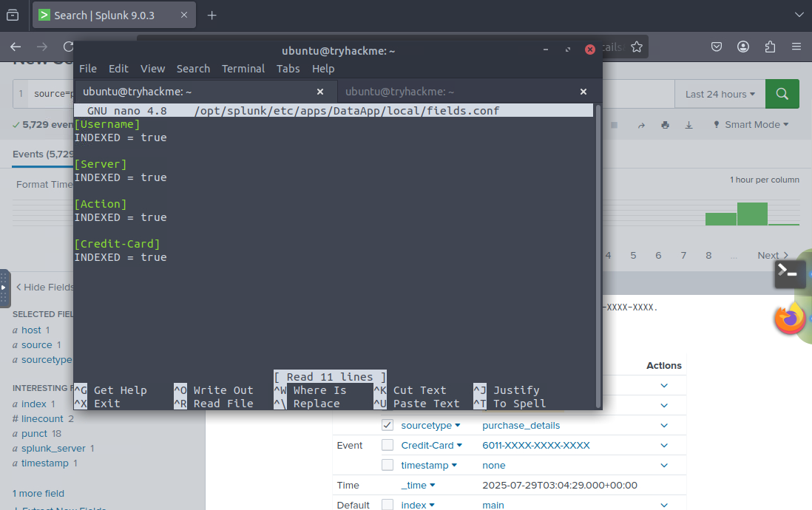Image resolution: width=812 pixels, height=510 pixels.
Task: Go to the Next results page
Action: click(x=772, y=255)
